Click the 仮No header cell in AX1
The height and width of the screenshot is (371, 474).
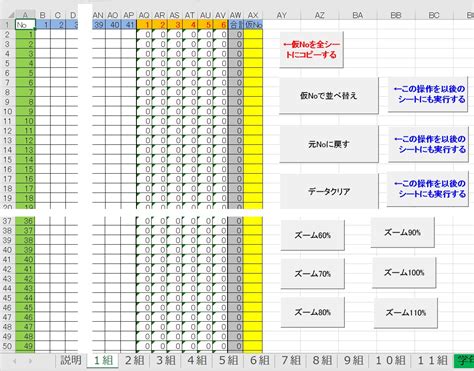(253, 25)
